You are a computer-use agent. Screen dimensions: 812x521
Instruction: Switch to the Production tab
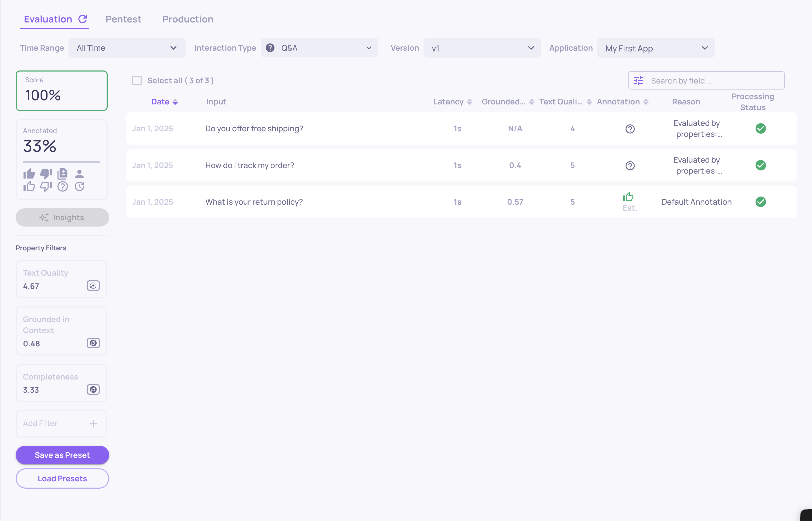click(188, 19)
